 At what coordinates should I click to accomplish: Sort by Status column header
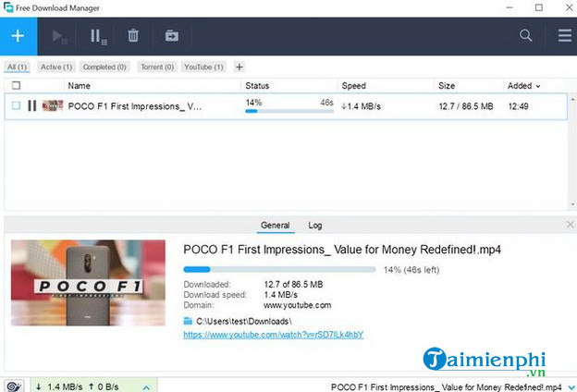257,86
